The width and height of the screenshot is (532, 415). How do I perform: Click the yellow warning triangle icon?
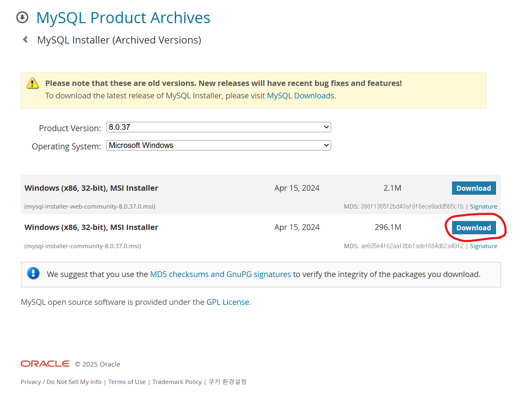click(x=32, y=83)
